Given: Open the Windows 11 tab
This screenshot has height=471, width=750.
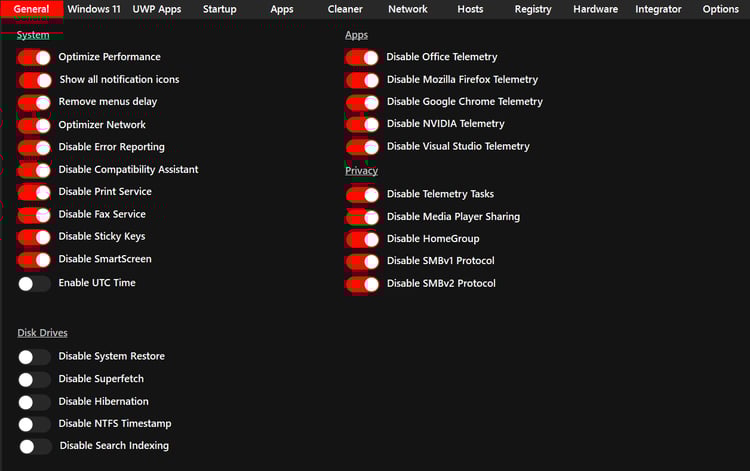Looking at the screenshot, I should [x=94, y=9].
